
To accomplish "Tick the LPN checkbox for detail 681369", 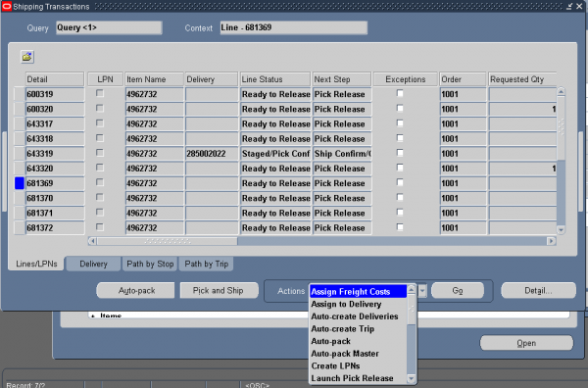I will tap(100, 182).
